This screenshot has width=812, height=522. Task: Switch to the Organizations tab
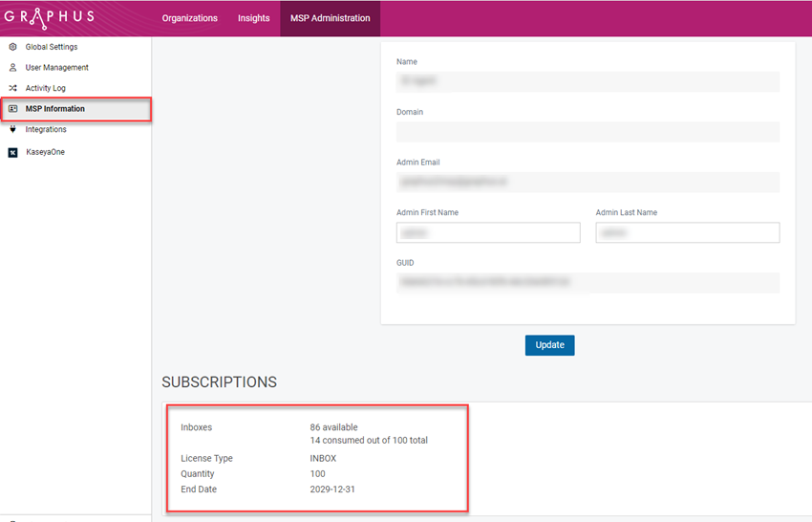pyautogui.click(x=189, y=18)
